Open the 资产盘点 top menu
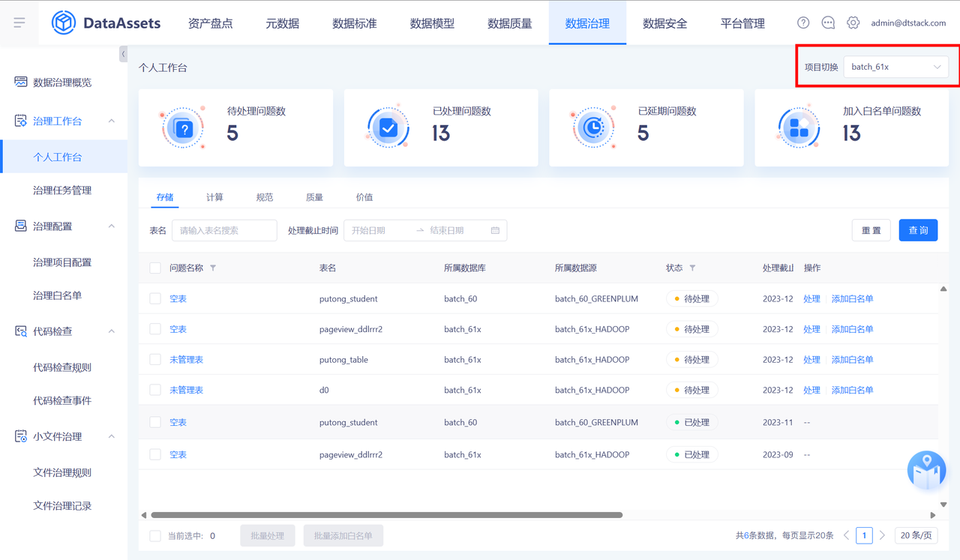 [210, 23]
